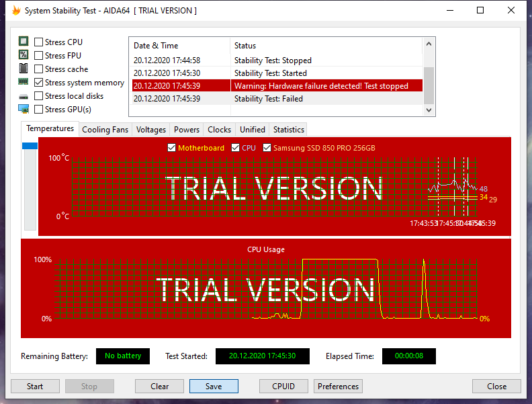Screen dimensions: 532x404
Task: Click the CPU chip icon beside Stress CPU
Action: click(24, 42)
